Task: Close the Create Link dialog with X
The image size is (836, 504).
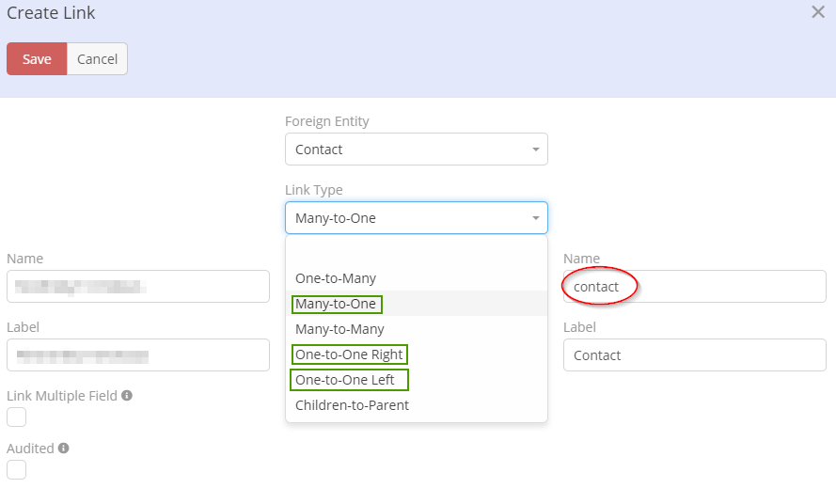Action: point(818,12)
